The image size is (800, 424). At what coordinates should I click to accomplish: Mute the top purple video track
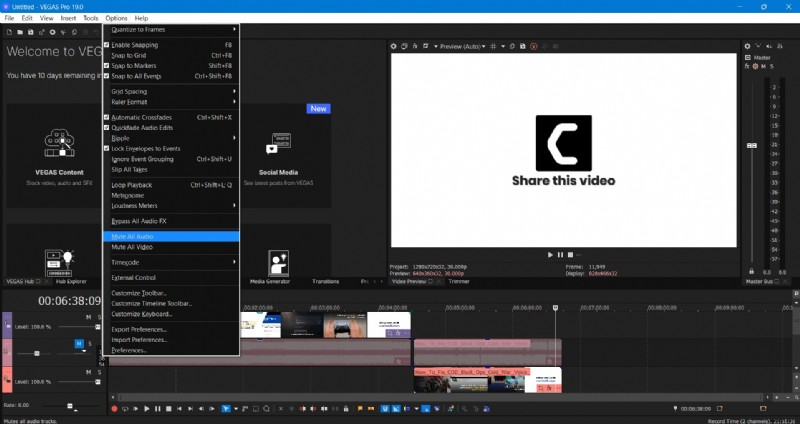[x=88, y=317]
